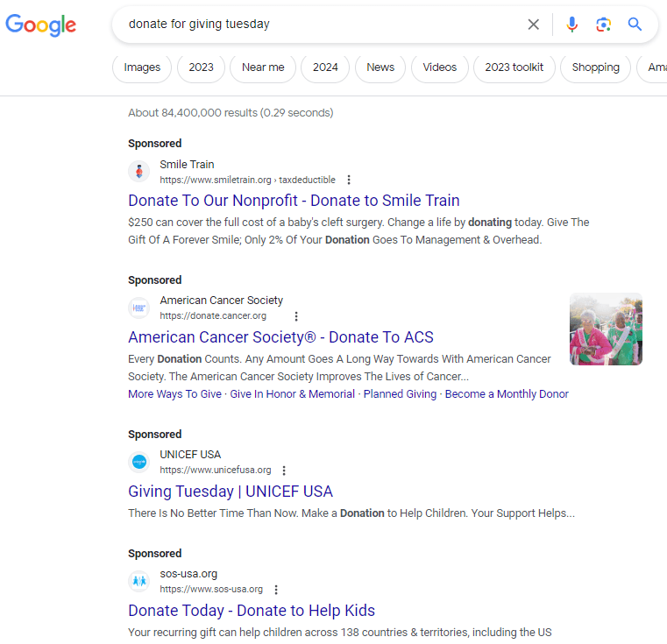The image size is (667, 644).
Task: Click the Google logo
Action: 41,25
